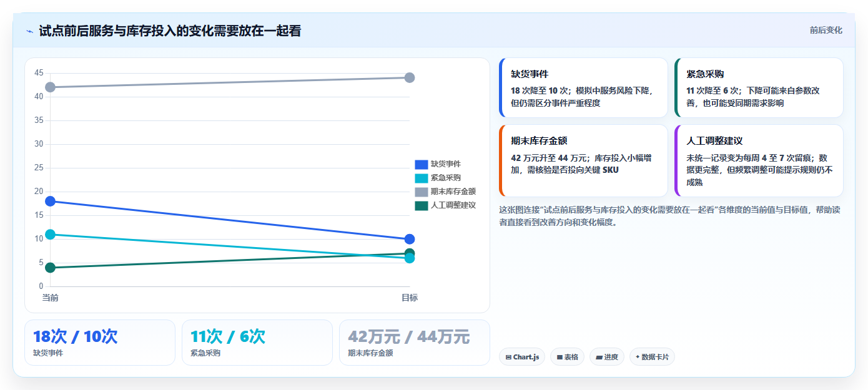The height and width of the screenshot is (390, 868).
Task: Click the chart description paragraph below cards
Action: (x=670, y=216)
